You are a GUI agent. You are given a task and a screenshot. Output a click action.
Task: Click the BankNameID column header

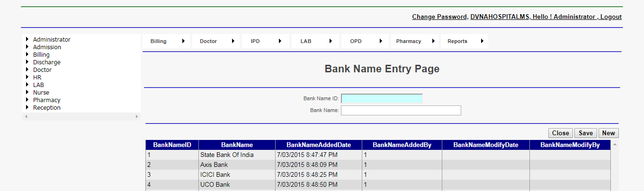click(172, 145)
